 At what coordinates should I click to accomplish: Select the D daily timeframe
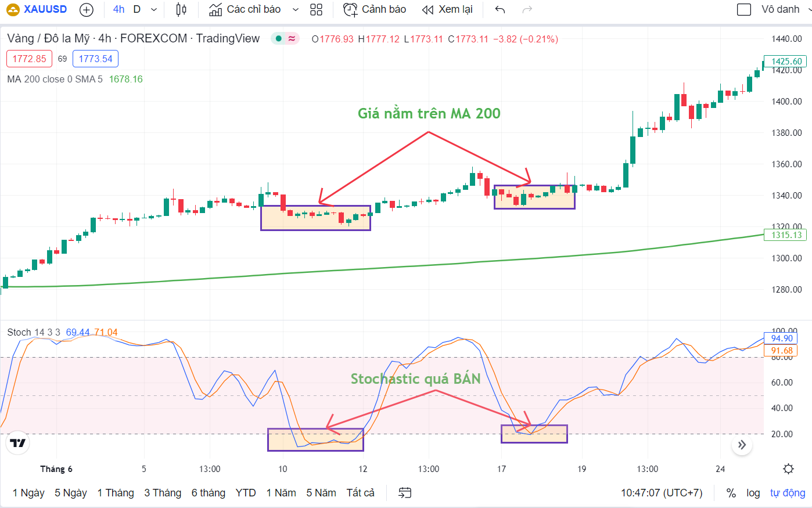click(137, 9)
